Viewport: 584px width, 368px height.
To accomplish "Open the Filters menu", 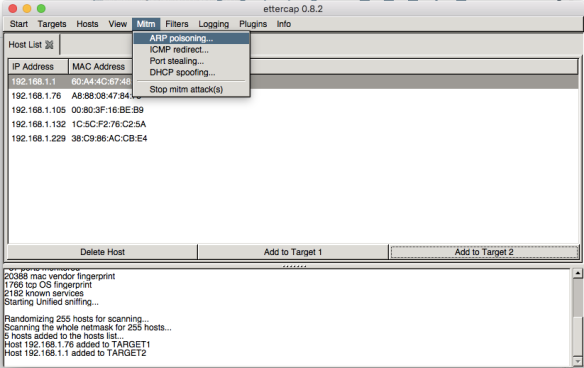I will pos(177,24).
